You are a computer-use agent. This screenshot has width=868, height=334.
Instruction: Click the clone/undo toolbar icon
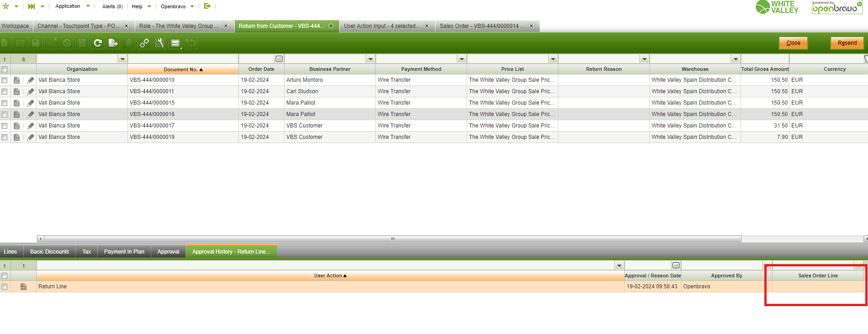(x=191, y=43)
